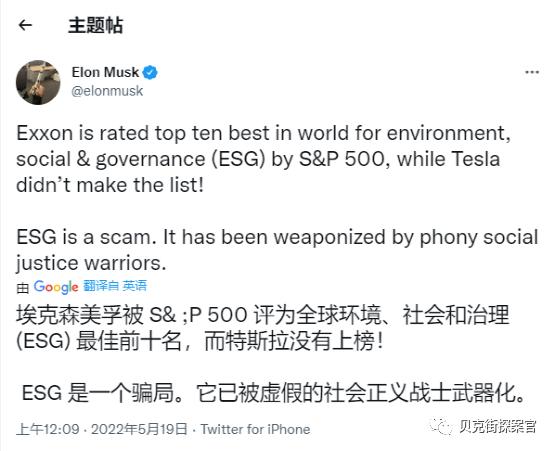Image resolution: width=554 pixels, height=451 pixels.
Task: Click the Google logo in translation line
Action: pyautogui.click(x=56, y=287)
